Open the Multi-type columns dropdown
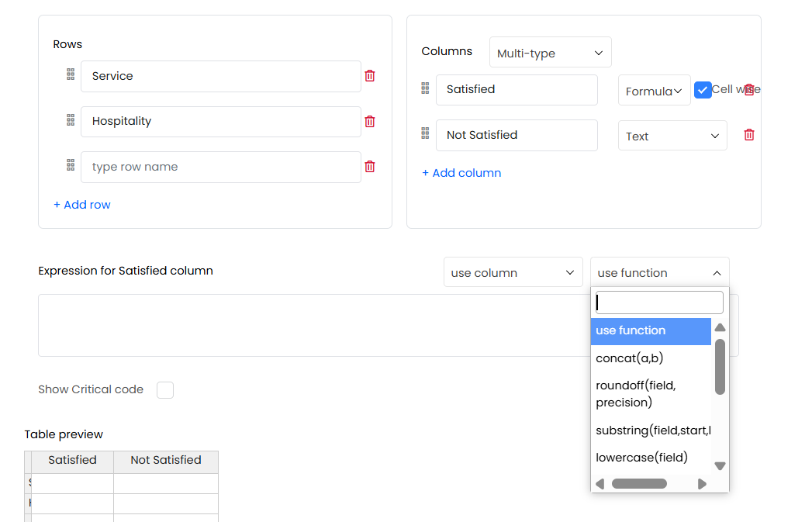 pos(550,53)
